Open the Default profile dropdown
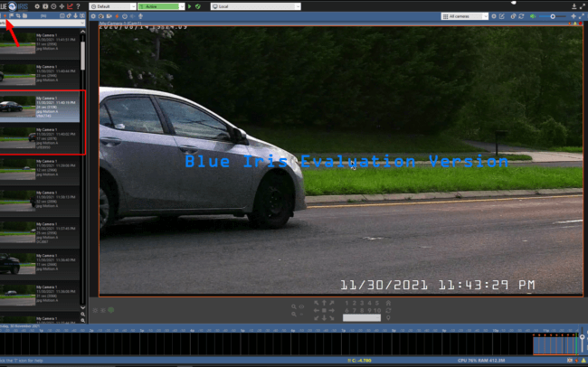The height and width of the screenshot is (367, 588). (112, 6)
